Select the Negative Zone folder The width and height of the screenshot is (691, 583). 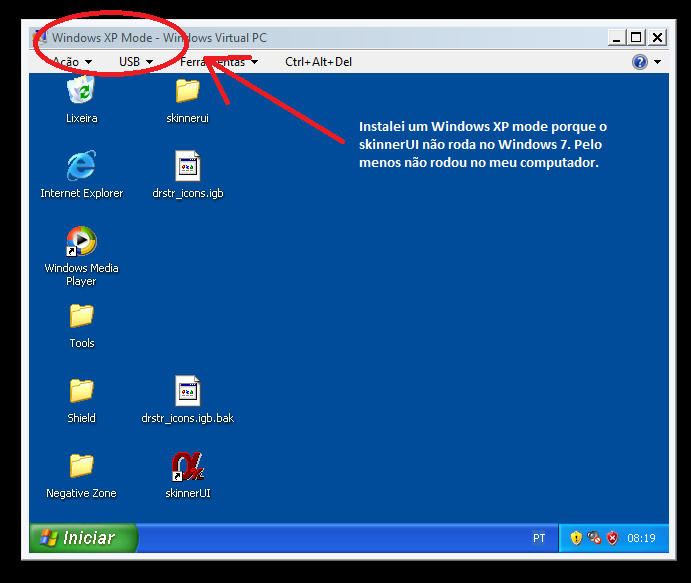82,465
